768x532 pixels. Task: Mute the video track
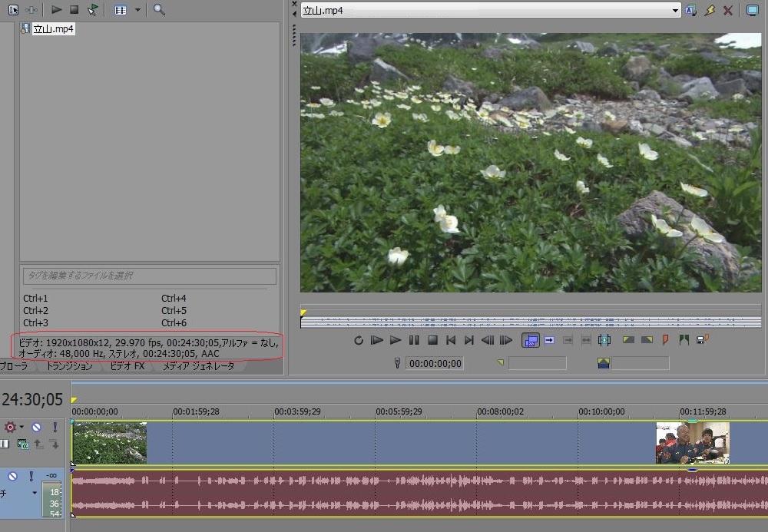coord(36,427)
